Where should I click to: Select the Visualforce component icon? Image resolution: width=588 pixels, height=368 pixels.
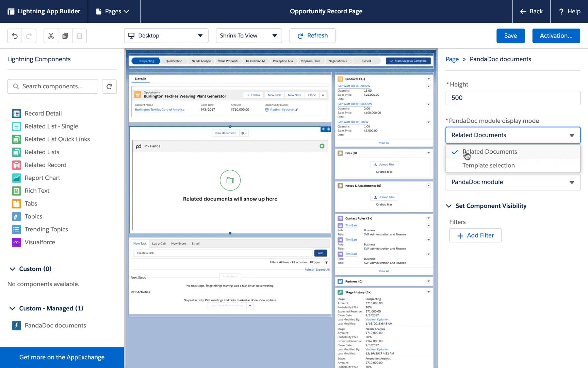pos(16,242)
